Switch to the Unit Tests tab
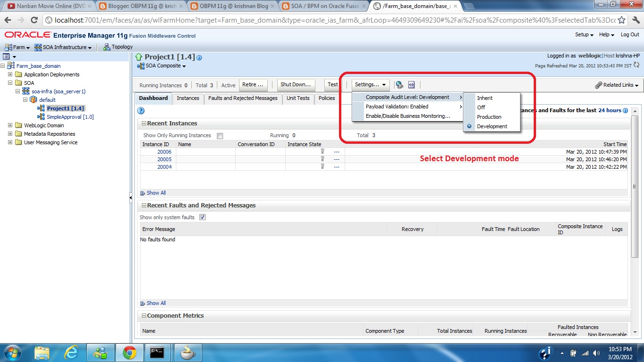The width and height of the screenshot is (644, 362). click(x=298, y=99)
